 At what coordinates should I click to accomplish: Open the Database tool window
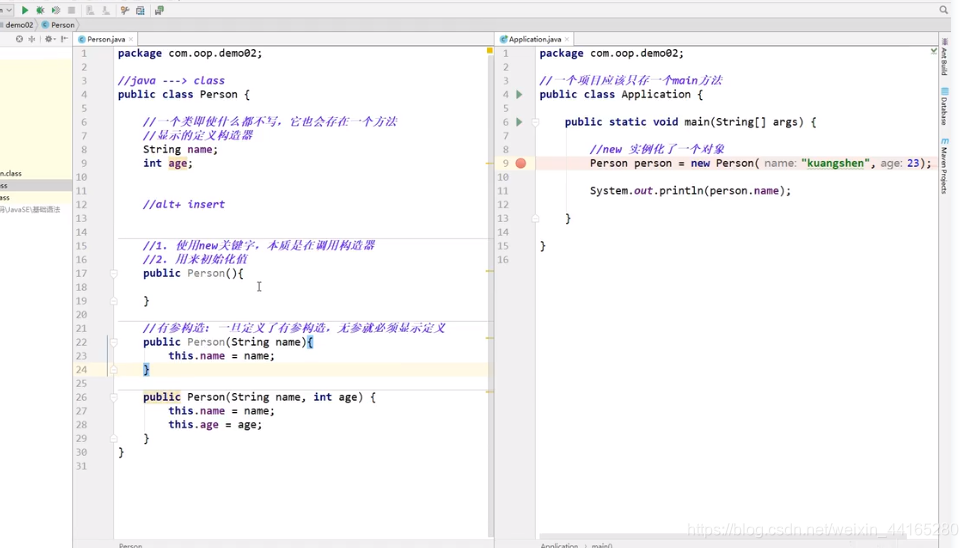945,107
